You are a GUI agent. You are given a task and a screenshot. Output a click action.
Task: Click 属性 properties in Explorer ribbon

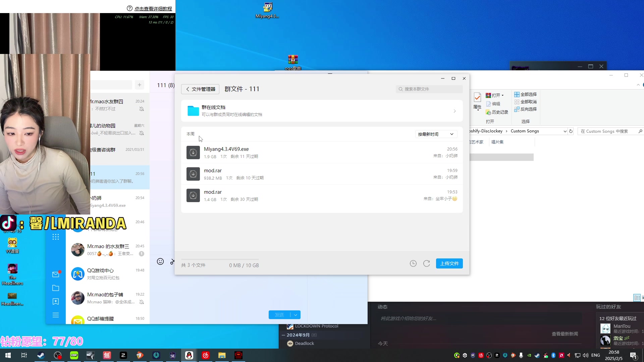pyautogui.click(x=477, y=102)
